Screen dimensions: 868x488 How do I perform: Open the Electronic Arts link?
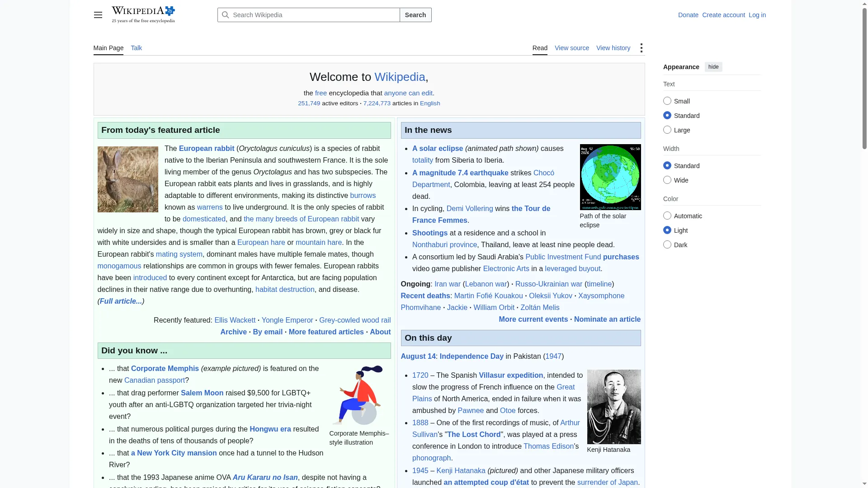pos(506,268)
